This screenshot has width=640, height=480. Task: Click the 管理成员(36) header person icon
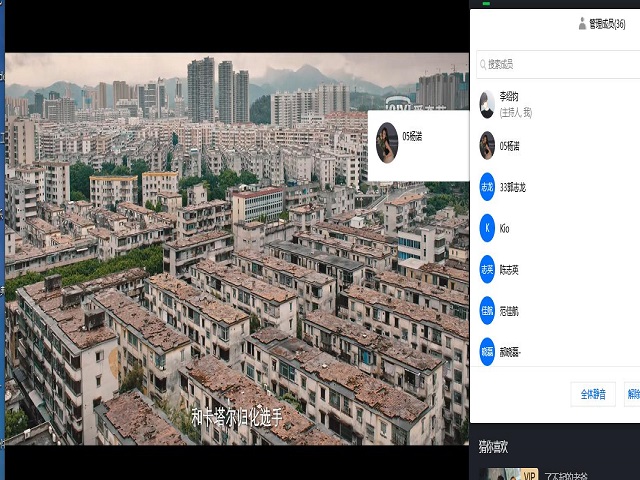[x=582, y=24]
